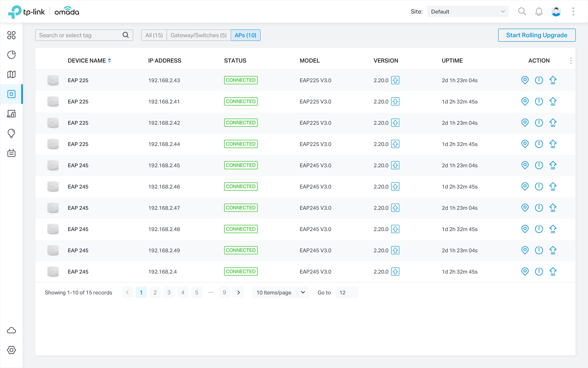Click the EAP 245 name at 192.168.2.47

coord(78,208)
